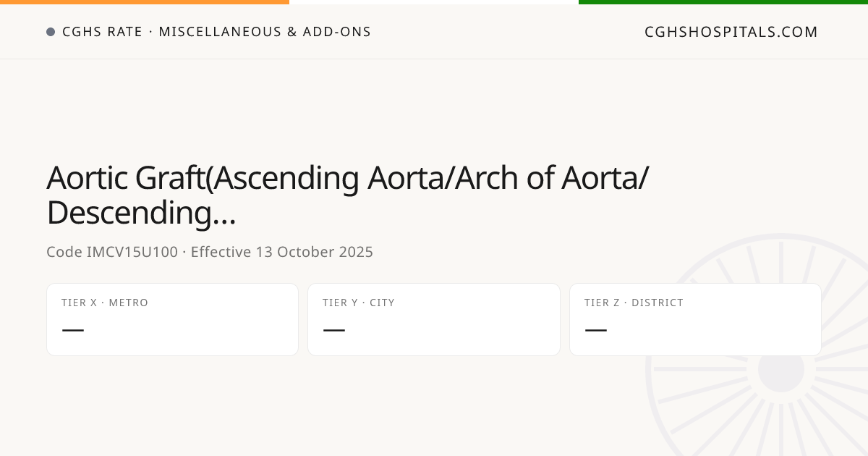Open the TIER Z · DISTRICT rate card
The image size is (868, 456).
pyautogui.click(x=695, y=319)
